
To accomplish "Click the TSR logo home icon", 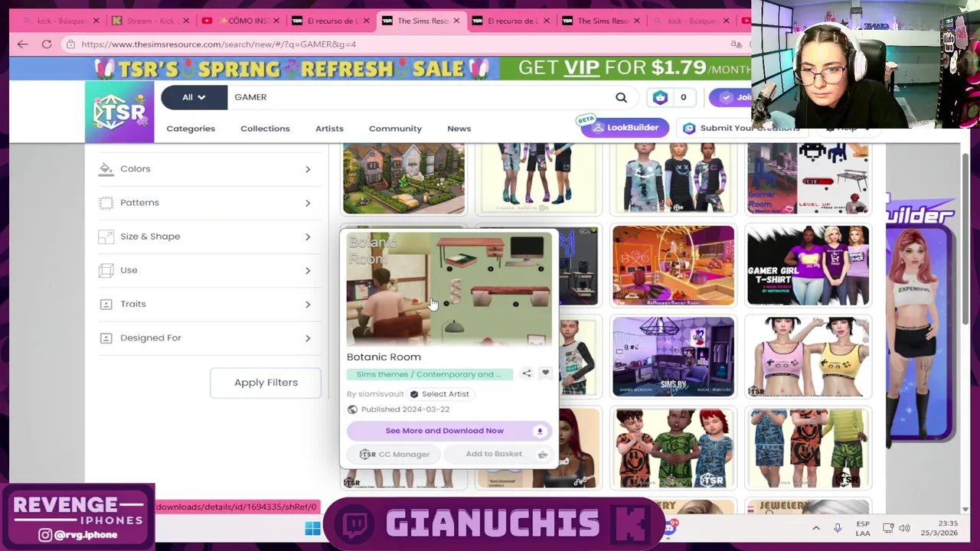I will (119, 112).
